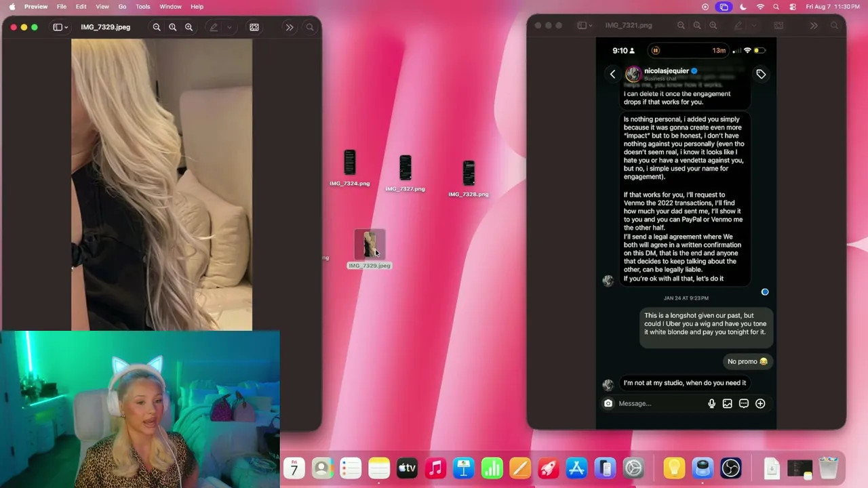This screenshot has width=868, height=488.
Task: Open the File menu
Action: point(62,7)
